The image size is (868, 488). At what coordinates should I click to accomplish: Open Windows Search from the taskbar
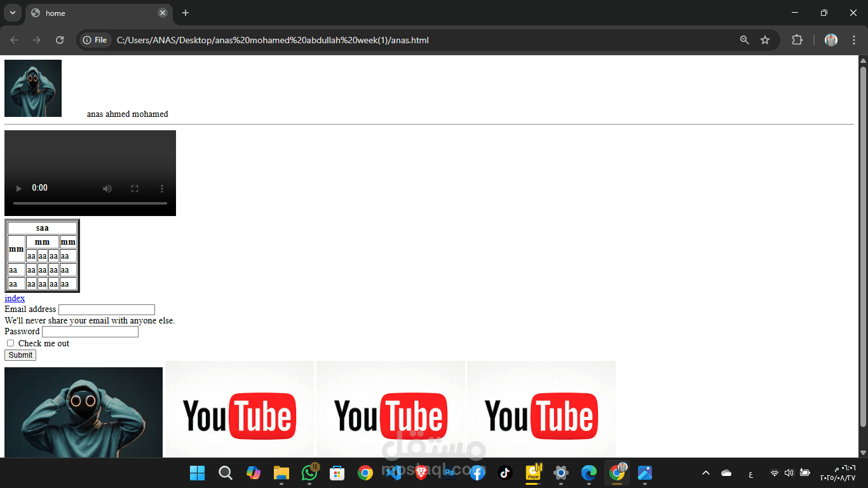click(x=225, y=473)
